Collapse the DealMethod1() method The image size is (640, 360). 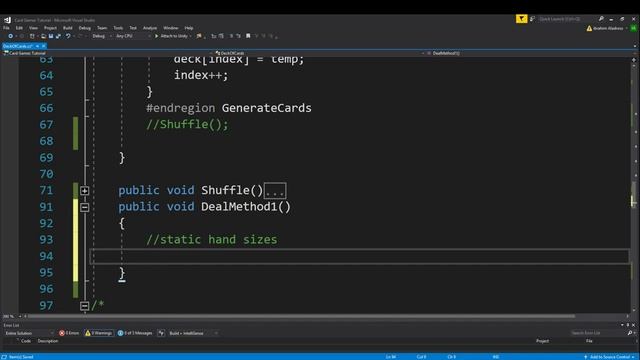[x=84, y=207]
